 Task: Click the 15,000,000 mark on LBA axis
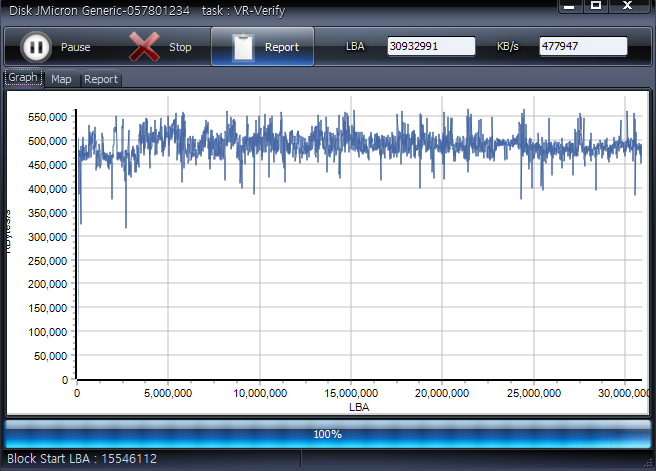point(351,393)
